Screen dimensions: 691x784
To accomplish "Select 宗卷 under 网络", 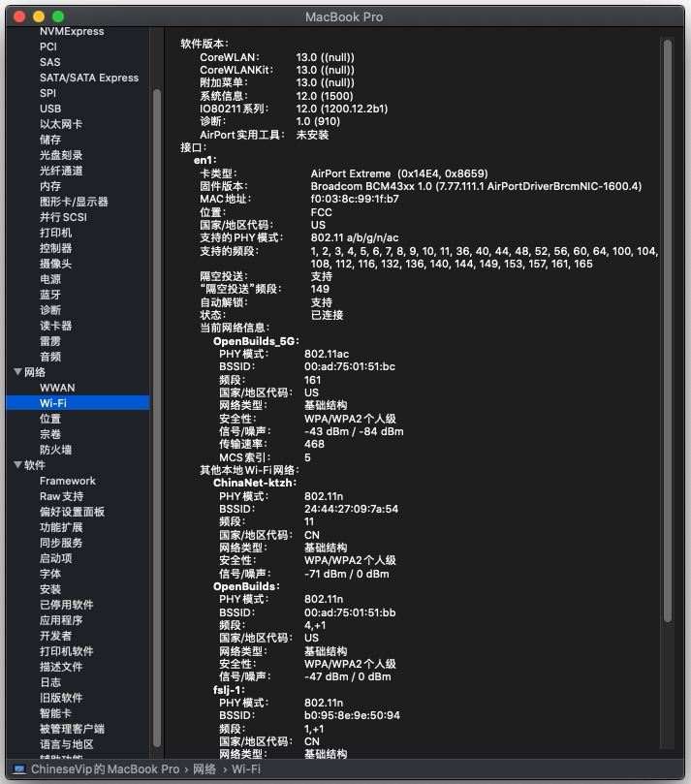I will point(50,434).
